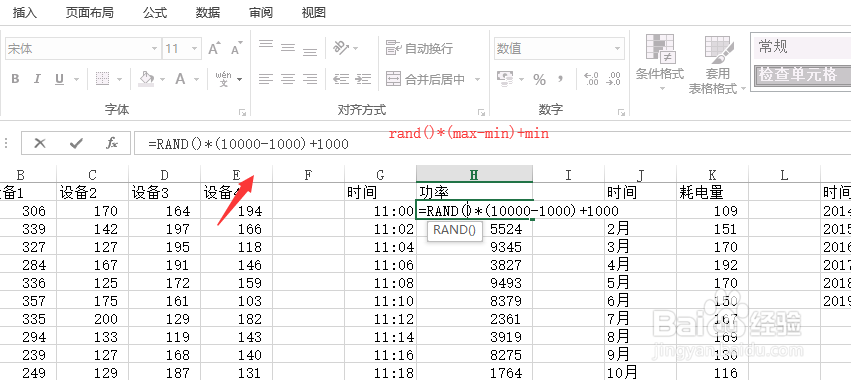Click the cell containing 357

coord(28,301)
